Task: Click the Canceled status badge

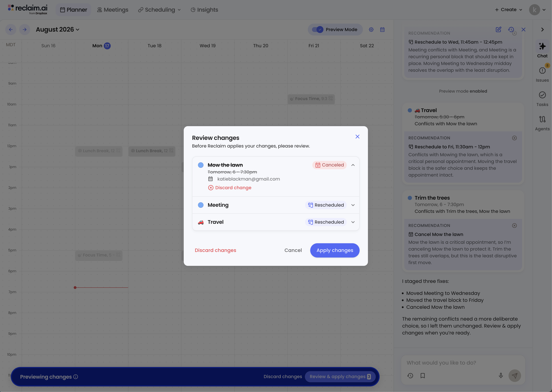Action: 329,165
